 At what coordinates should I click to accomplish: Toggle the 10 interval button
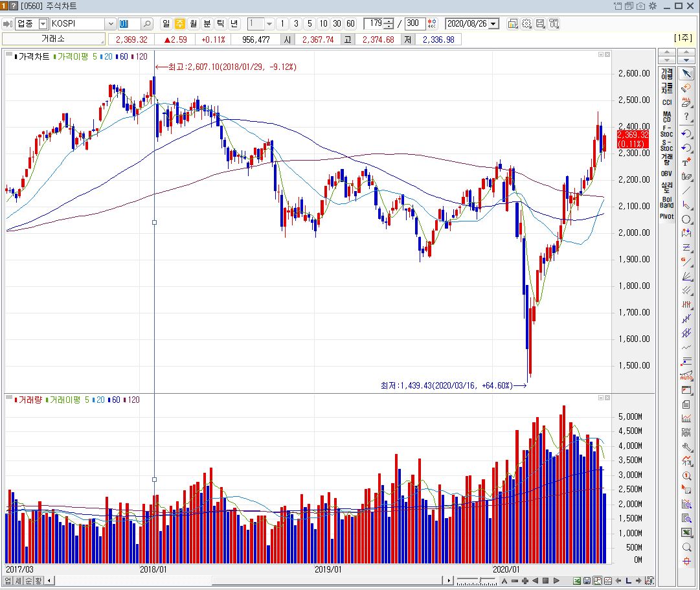(x=324, y=24)
